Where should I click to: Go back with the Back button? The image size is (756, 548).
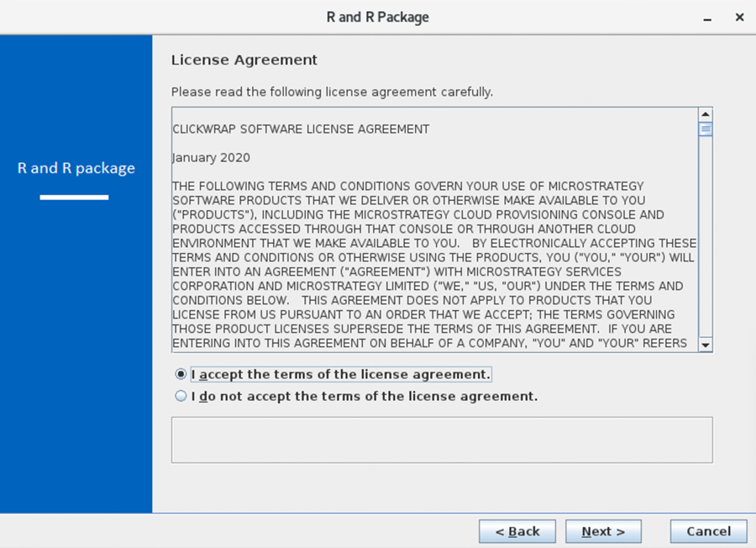click(x=517, y=531)
